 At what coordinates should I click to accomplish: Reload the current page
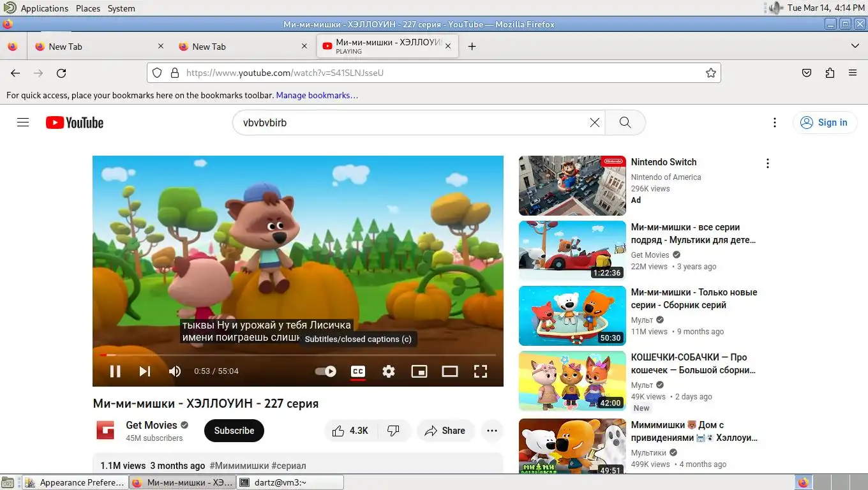click(61, 73)
